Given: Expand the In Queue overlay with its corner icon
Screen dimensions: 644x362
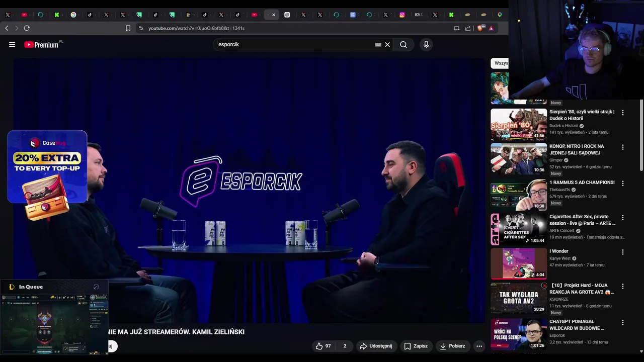Looking at the screenshot, I should click(96, 287).
